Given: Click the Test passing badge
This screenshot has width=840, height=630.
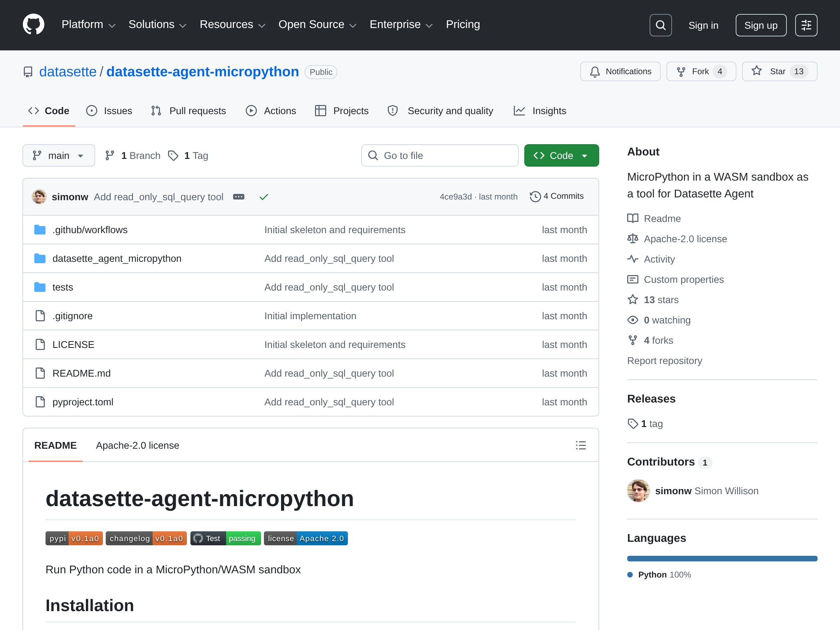Looking at the screenshot, I should click(x=225, y=538).
